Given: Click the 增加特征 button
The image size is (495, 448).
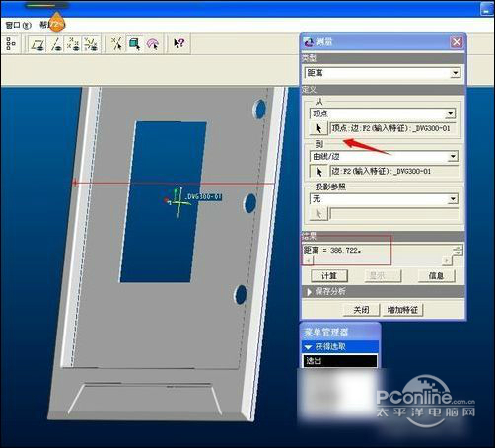Looking at the screenshot, I should (x=402, y=310).
